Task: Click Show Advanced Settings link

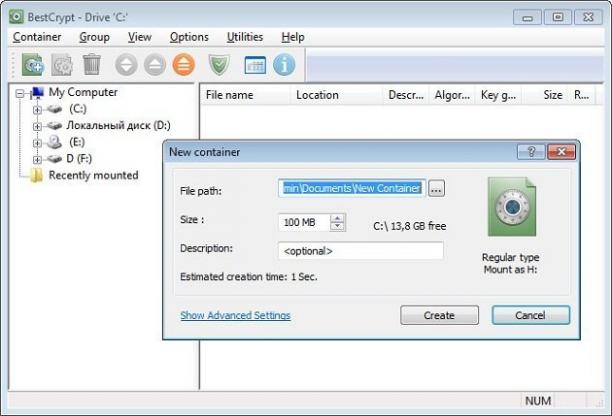Action: tap(235, 315)
